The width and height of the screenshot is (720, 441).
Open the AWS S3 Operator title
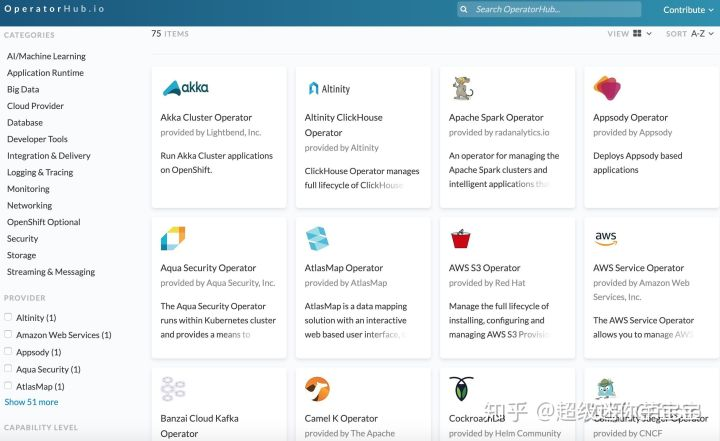484,267
